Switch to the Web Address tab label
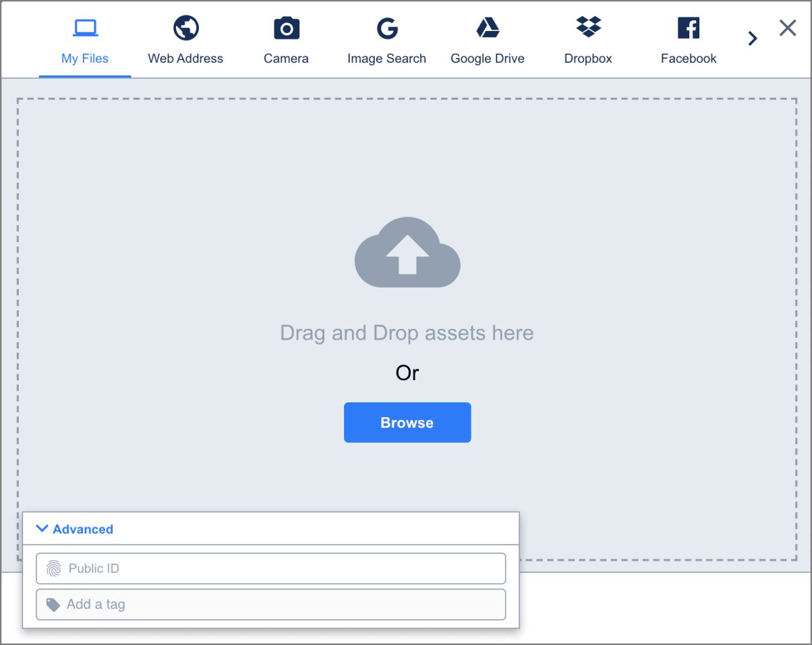The height and width of the screenshot is (645, 812). coord(185,59)
